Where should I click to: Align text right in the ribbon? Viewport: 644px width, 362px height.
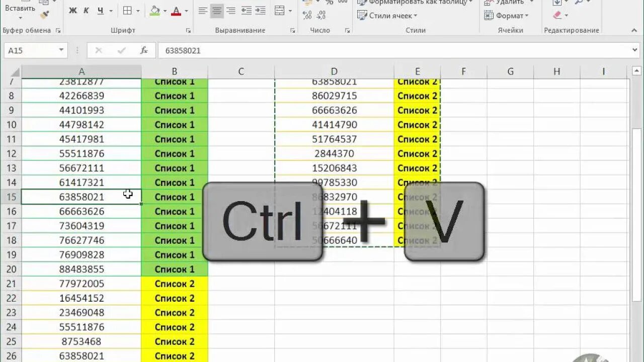pos(231,11)
